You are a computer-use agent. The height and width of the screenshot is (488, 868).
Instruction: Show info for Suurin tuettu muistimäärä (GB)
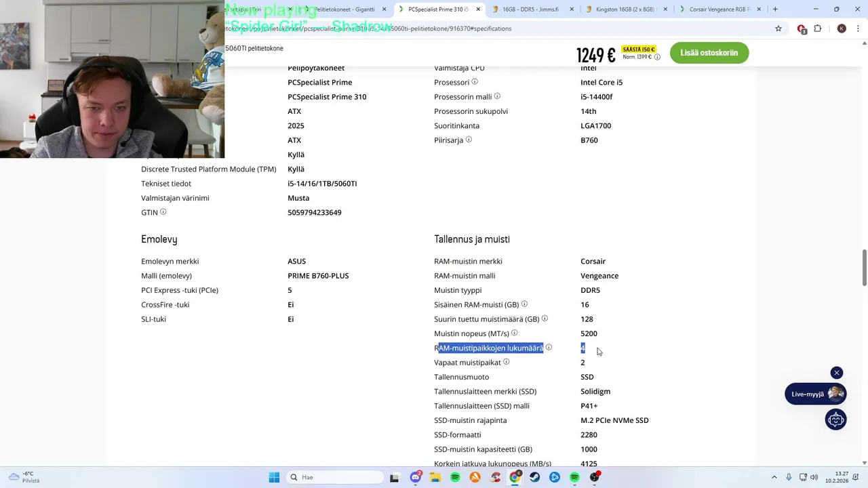click(x=545, y=319)
